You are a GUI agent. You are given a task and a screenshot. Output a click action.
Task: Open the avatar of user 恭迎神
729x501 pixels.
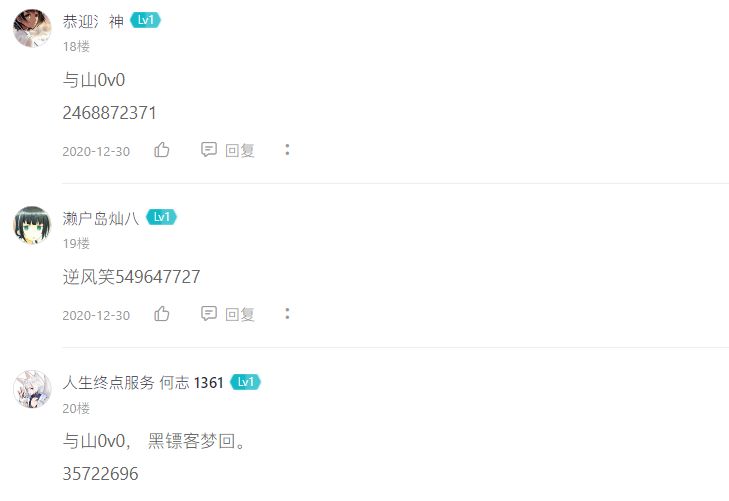pyautogui.click(x=32, y=28)
